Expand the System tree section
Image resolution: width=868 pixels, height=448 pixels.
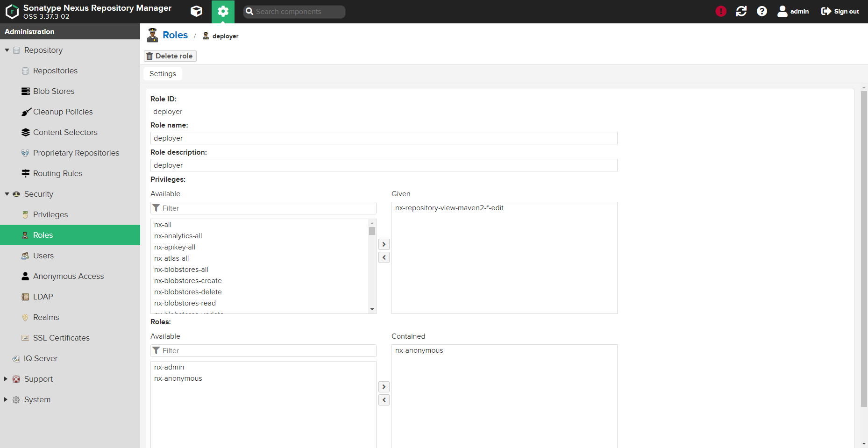pos(6,399)
